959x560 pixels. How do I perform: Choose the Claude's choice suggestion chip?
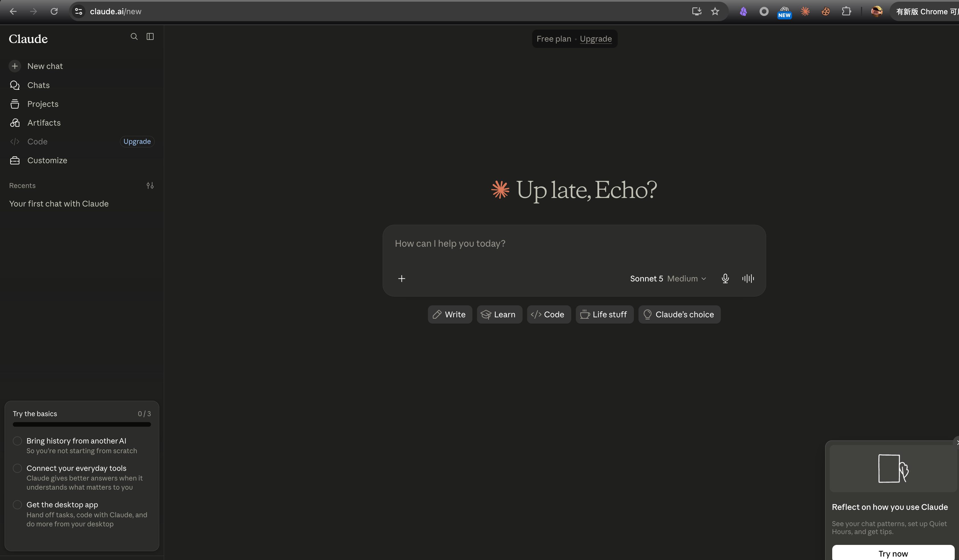pos(679,315)
